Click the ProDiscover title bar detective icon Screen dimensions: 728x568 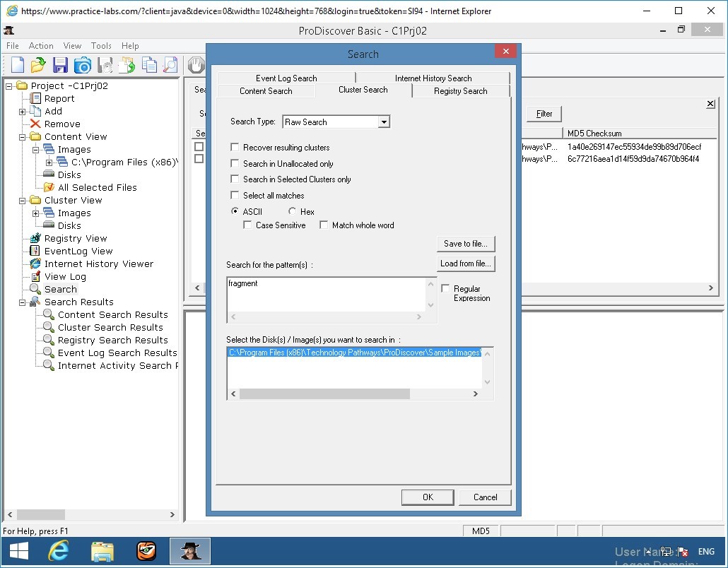(8, 31)
